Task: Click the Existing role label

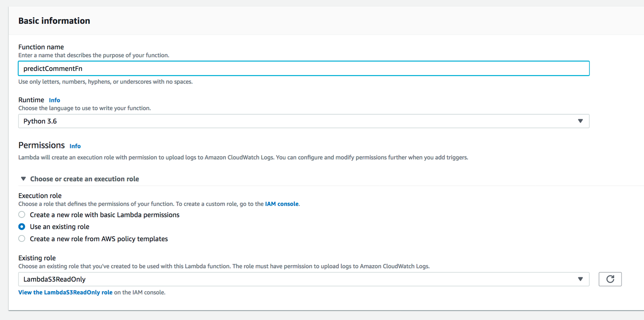Action: tap(37, 258)
